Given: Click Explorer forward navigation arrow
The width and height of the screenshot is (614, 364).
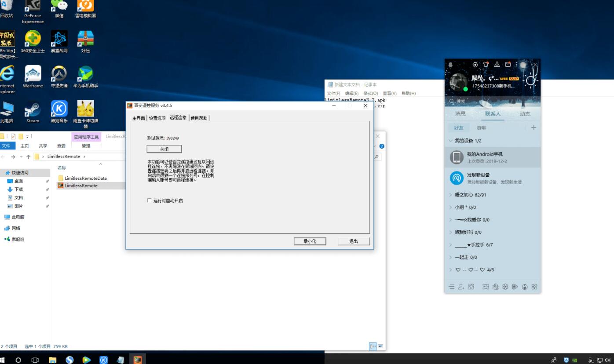Looking at the screenshot, I should (x=13, y=157).
